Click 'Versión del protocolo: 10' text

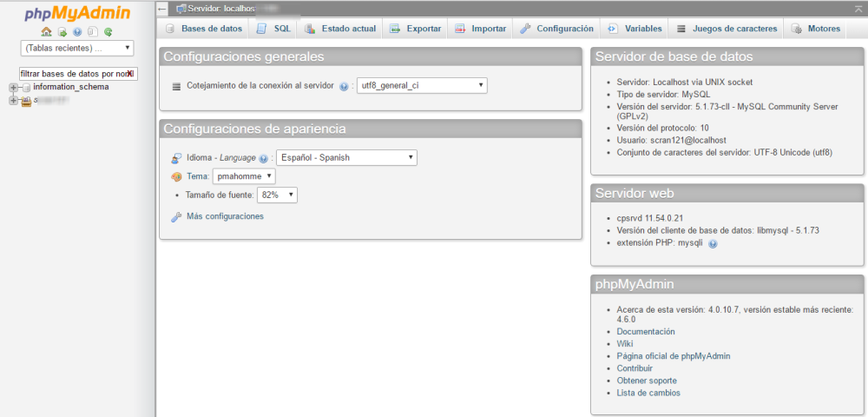(x=662, y=128)
